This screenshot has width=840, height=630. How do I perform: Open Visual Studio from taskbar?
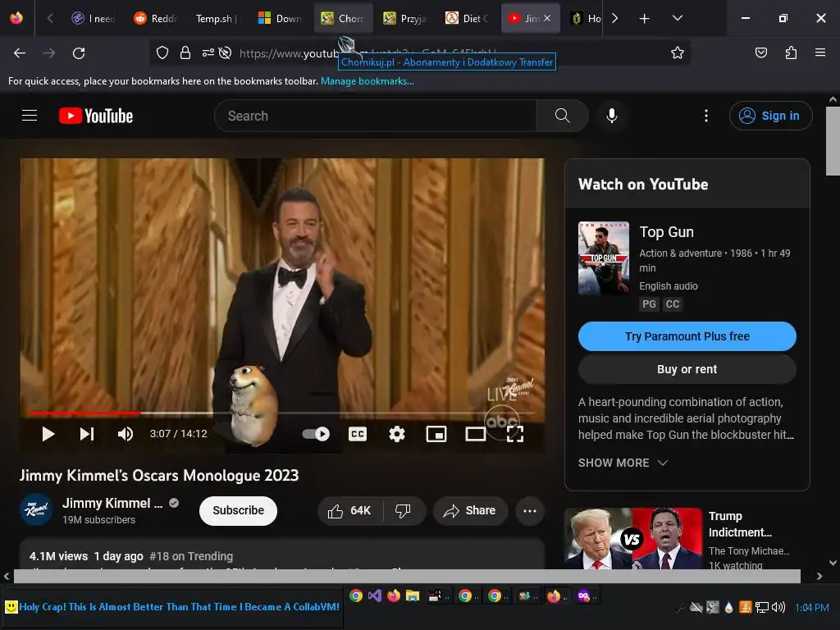click(x=374, y=596)
